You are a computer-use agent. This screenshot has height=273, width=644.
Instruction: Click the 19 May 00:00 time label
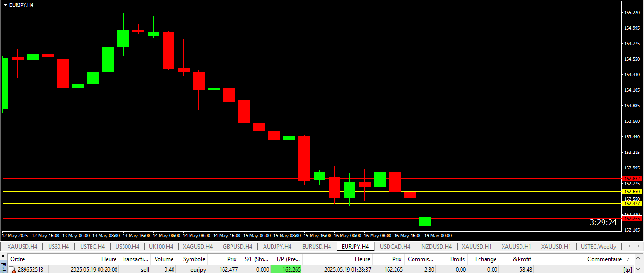(x=438, y=235)
